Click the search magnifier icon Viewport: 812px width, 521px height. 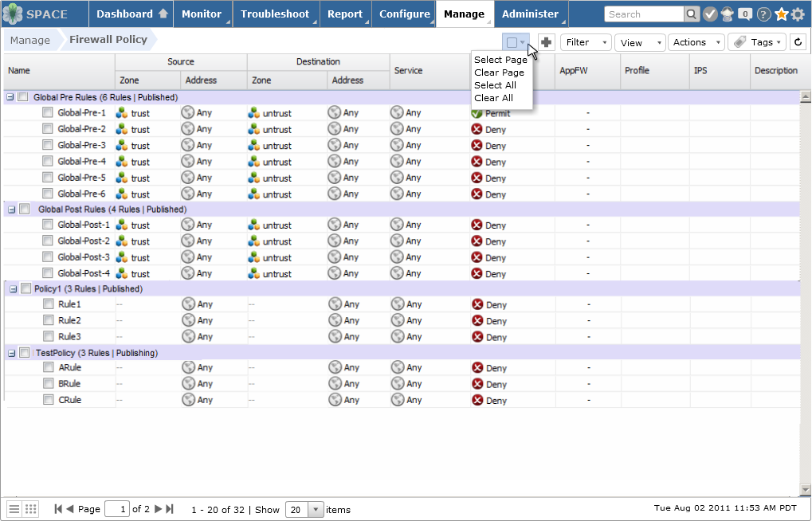pyautogui.click(x=691, y=14)
